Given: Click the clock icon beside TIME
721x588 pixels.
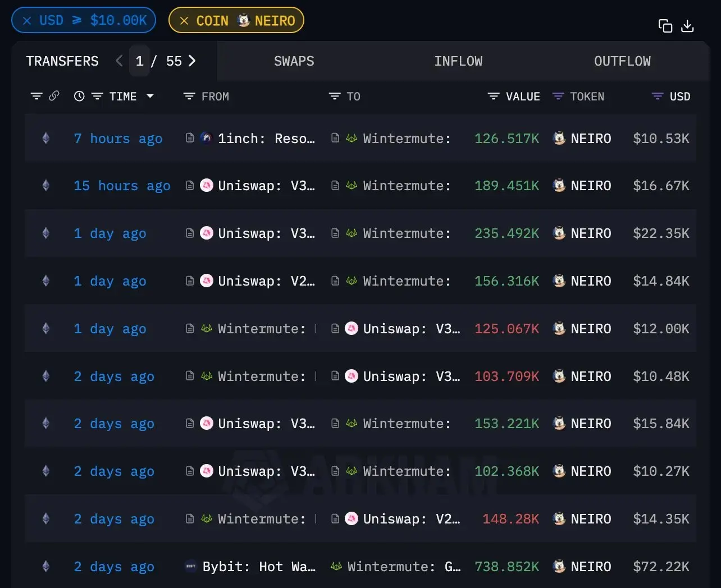Looking at the screenshot, I should point(79,97).
